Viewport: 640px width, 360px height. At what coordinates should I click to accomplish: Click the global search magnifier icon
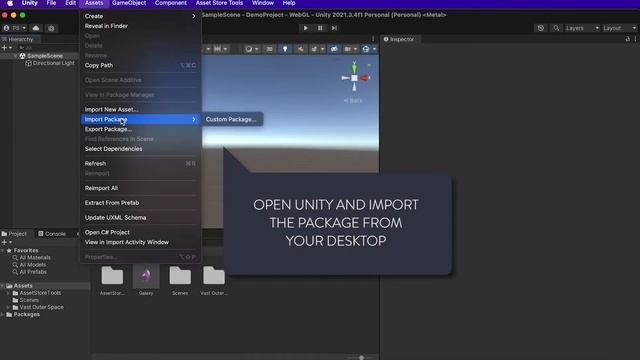pyautogui.click(x=556, y=28)
